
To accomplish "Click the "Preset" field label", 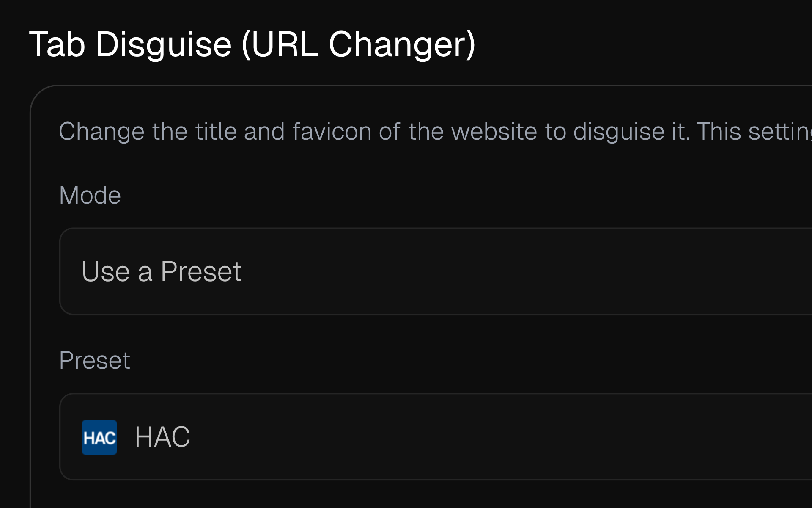I will pyautogui.click(x=95, y=361).
